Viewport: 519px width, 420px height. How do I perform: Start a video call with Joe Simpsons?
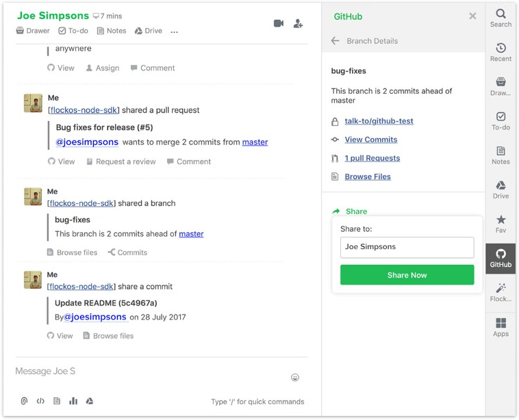coord(279,23)
